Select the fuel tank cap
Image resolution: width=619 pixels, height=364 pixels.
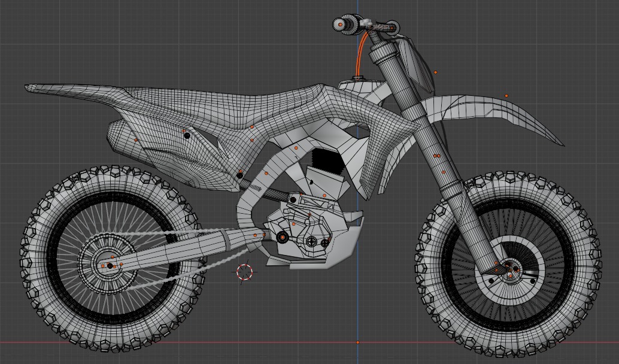[358, 78]
